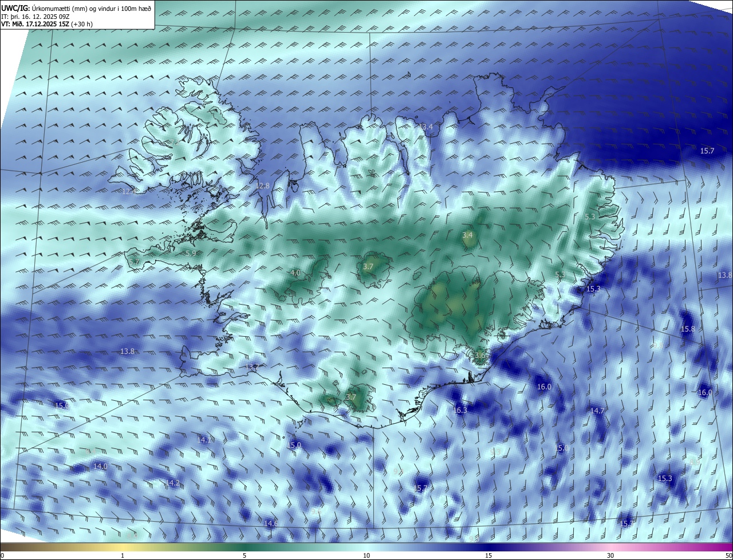Click the legend tick labeled 50
The width and height of the screenshot is (733, 560).
pyautogui.click(x=728, y=555)
